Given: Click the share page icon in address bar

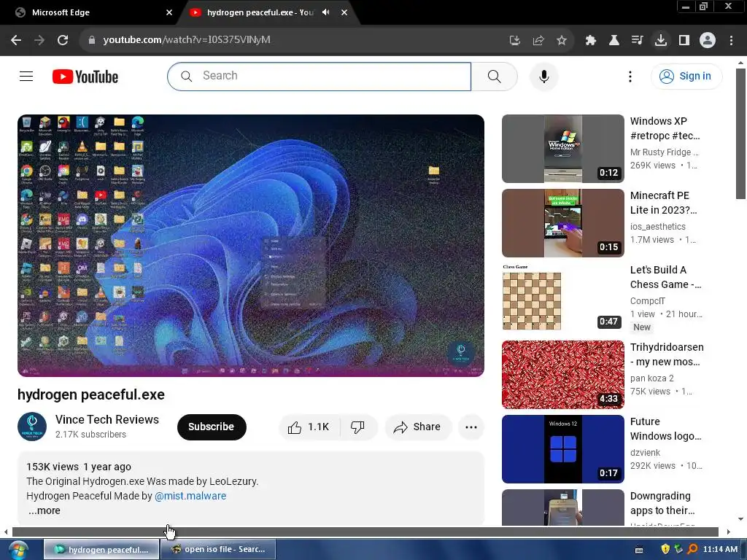Looking at the screenshot, I should [x=538, y=40].
